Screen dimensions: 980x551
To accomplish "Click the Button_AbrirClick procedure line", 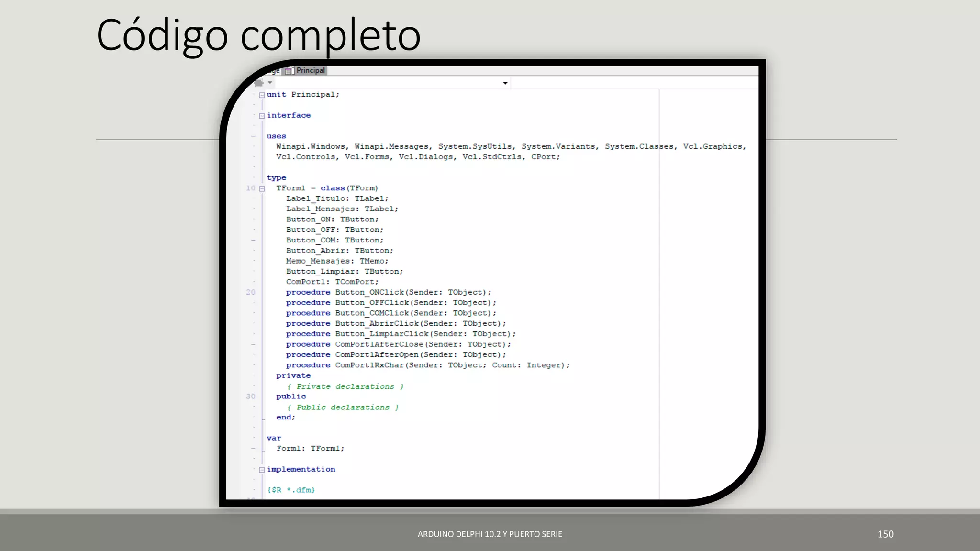I will pyautogui.click(x=396, y=324).
